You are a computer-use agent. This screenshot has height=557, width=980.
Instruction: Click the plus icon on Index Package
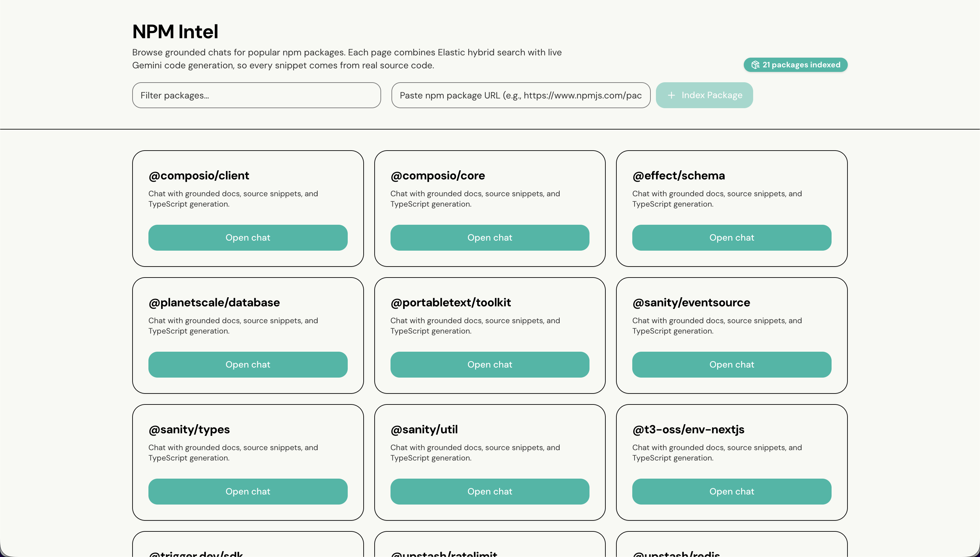click(x=671, y=95)
